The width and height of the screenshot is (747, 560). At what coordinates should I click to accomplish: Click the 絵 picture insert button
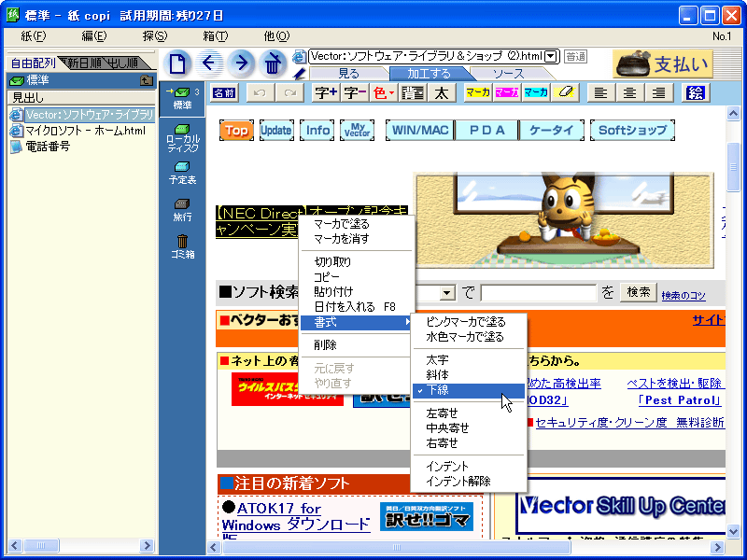tap(696, 92)
